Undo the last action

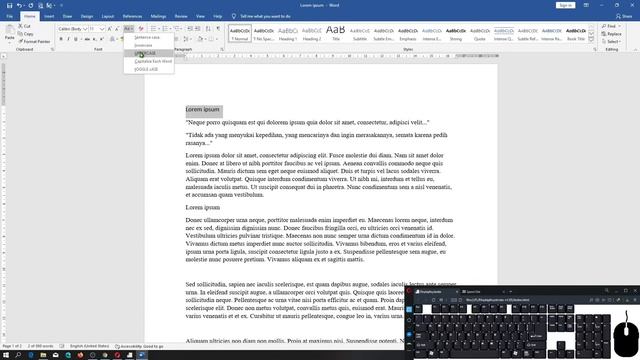19,5
